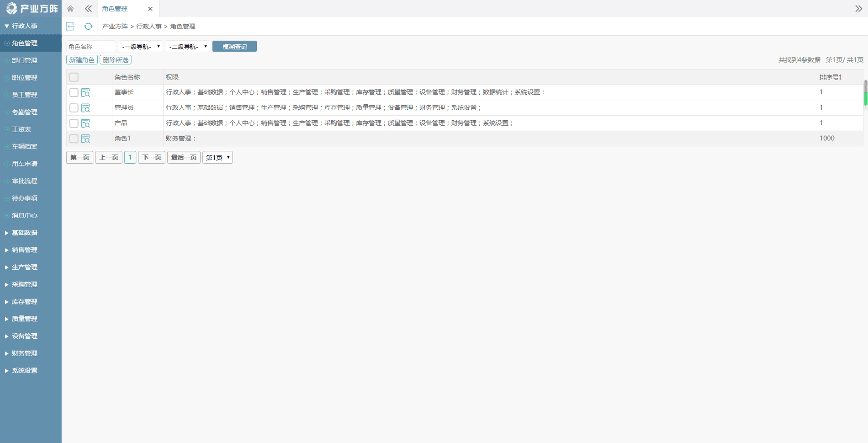This screenshot has width=868, height=443.
Task: Open the 第1页 page selector dropdown
Action: 217,158
